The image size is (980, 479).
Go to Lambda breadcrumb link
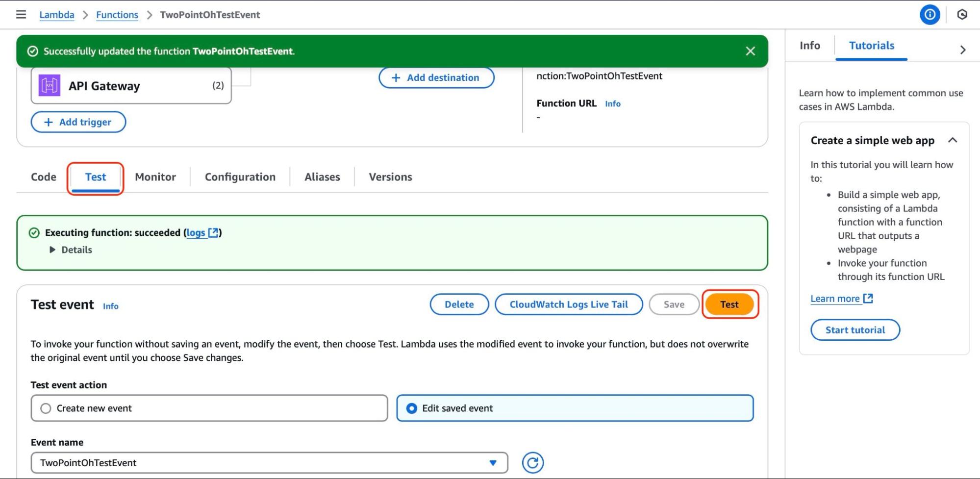coord(57,15)
